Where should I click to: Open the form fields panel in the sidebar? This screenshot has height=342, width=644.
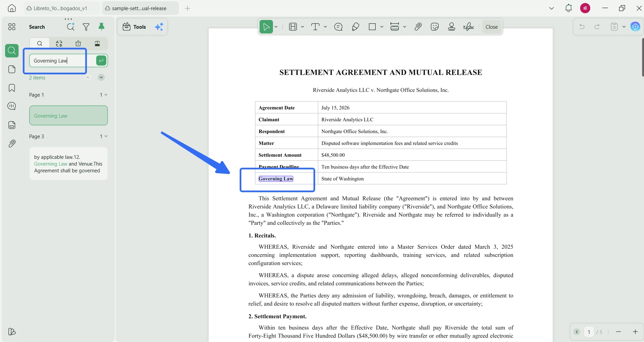point(12,125)
